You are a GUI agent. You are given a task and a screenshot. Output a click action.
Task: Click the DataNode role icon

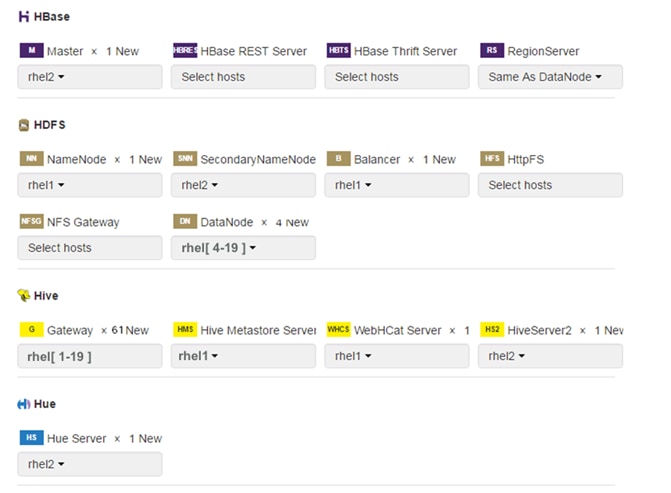(x=185, y=222)
